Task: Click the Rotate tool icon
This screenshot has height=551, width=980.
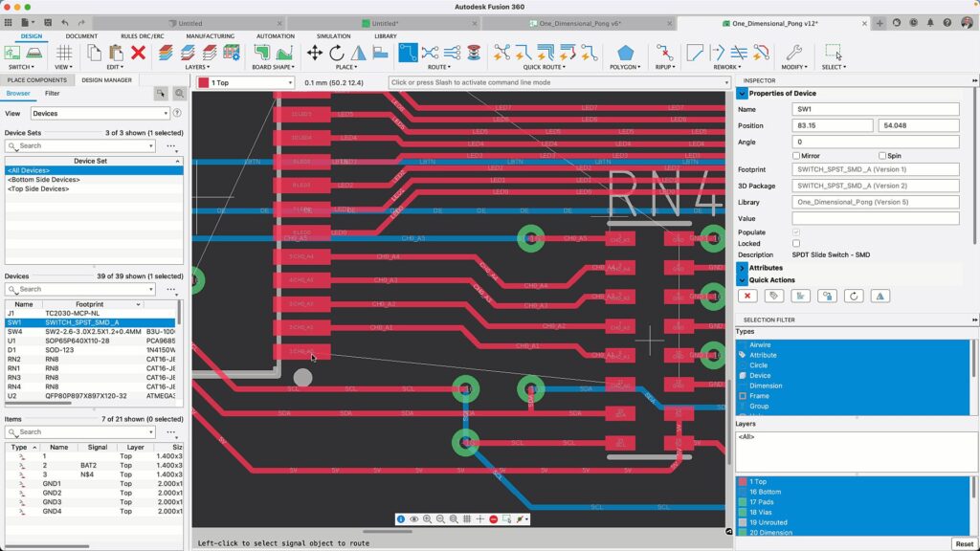Action: [x=337, y=53]
